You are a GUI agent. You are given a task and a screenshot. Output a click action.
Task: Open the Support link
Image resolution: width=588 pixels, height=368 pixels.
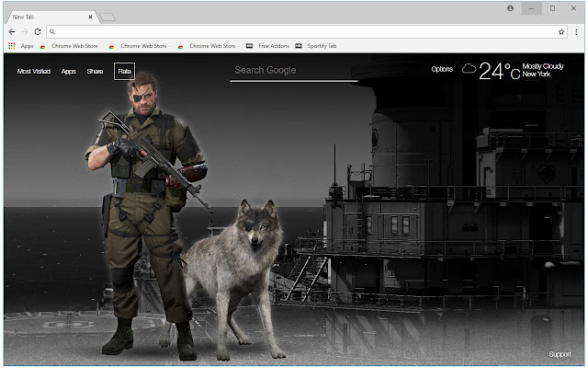click(x=560, y=354)
